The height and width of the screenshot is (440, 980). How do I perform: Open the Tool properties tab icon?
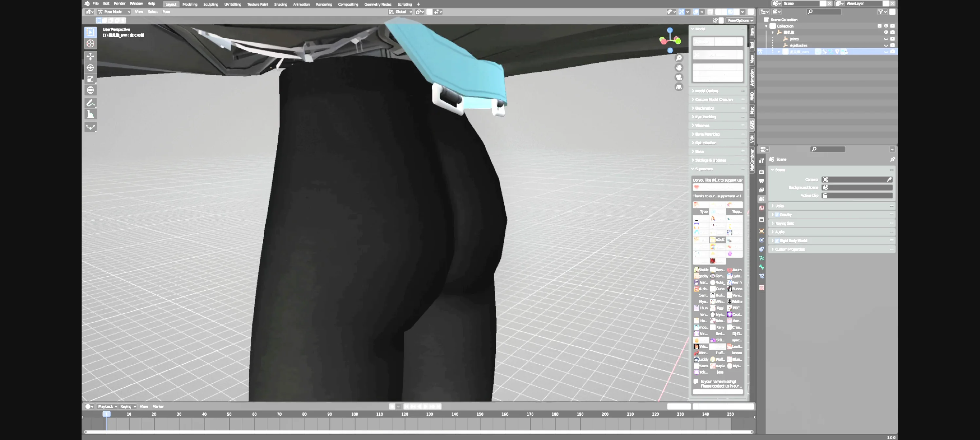pos(762,160)
